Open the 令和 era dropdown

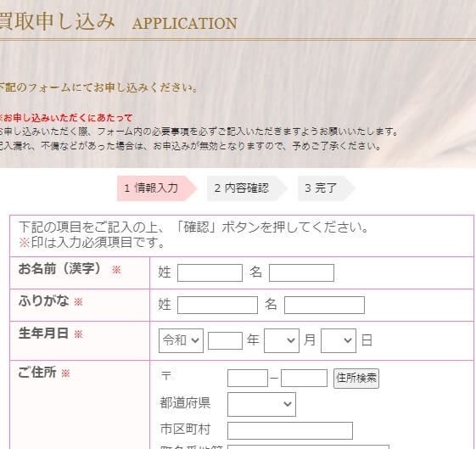(x=181, y=340)
